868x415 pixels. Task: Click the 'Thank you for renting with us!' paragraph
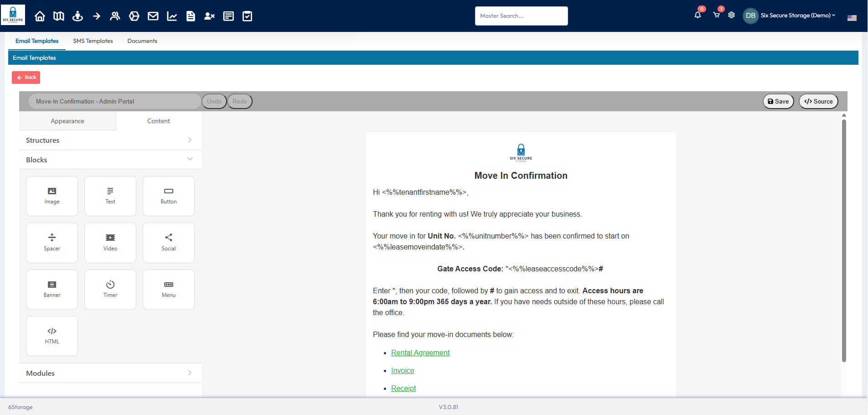[477, 214]
